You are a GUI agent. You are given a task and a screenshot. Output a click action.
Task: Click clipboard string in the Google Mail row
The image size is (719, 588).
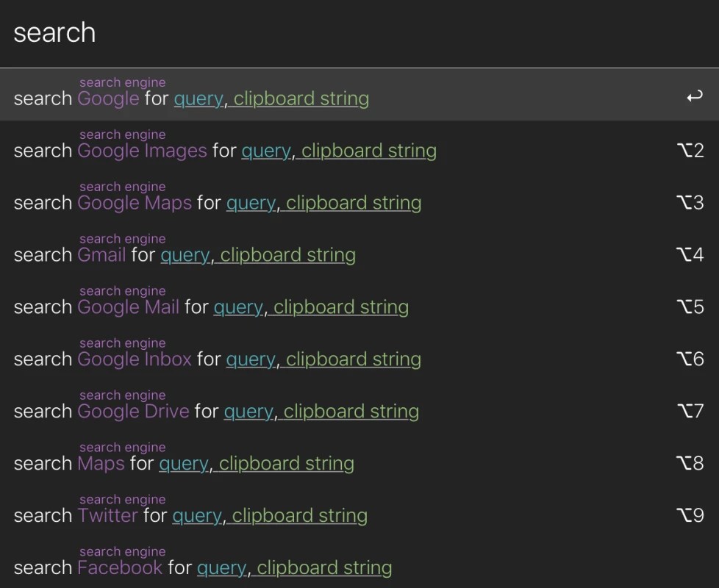click(340, 306)
